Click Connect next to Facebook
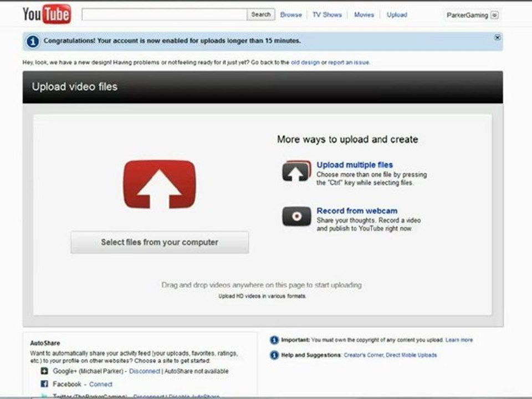This screenshot has width=532, height=399. tap(101, 384)
